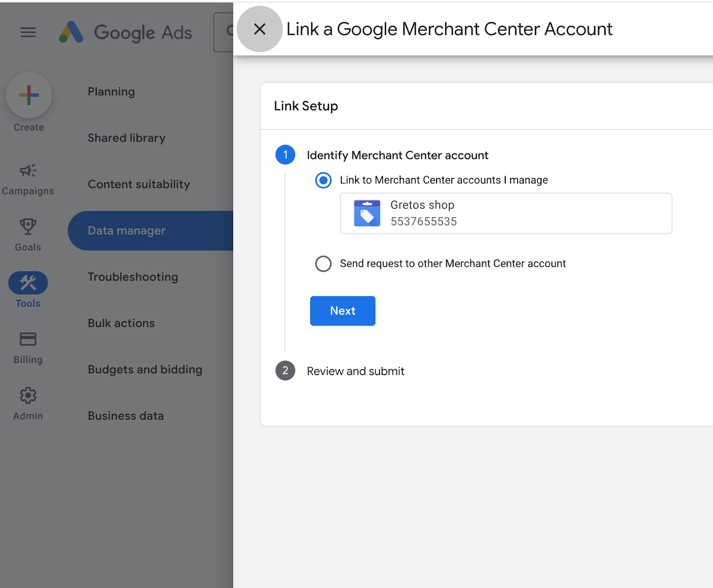Image resolution: width=713 pixels, height=588 pixels.
Task: Expand step 2 Review and submit
Action: coord(355,371)
